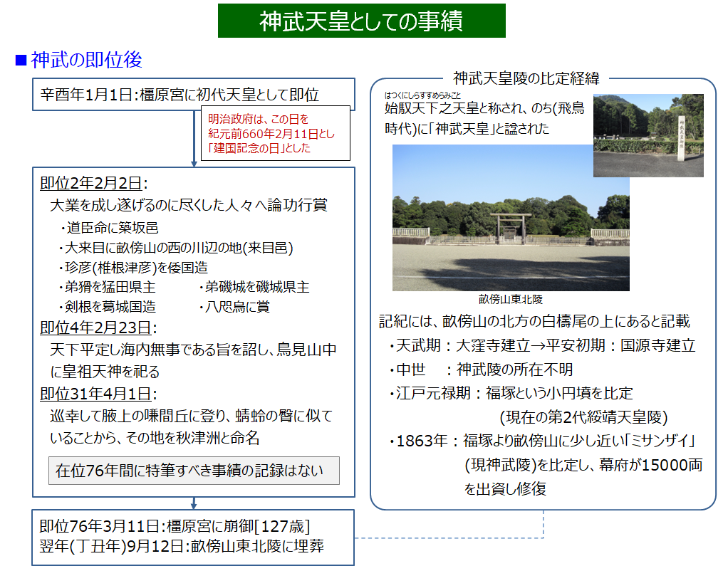Click the red note line 明治政府は、この日を
Viewport: 728px width, 566px height.
[x=258, y=119]
